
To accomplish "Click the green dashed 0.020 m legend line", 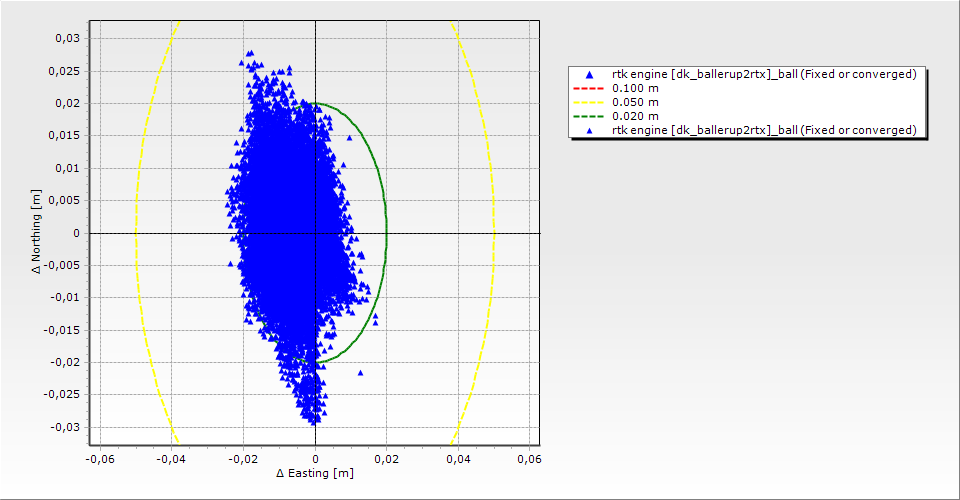I will [x=588, y=116].
